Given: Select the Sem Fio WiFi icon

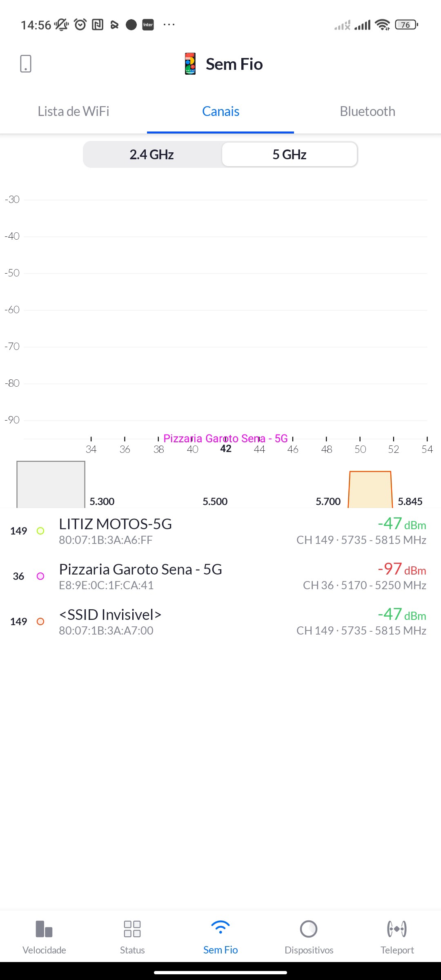Looking at the screenshot, I should pyautogui.click(x=220, y=928).
